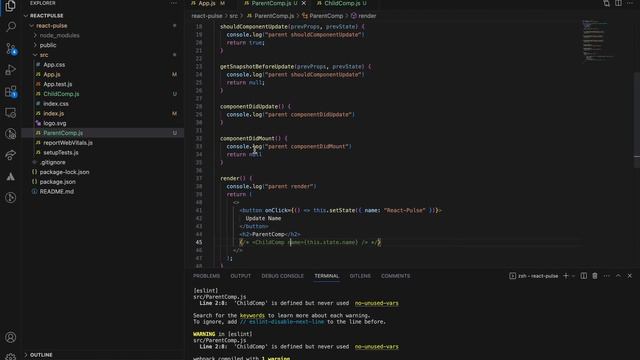
Task: Collapse the react-pulse folder
Action: click(x=51, y=25)
